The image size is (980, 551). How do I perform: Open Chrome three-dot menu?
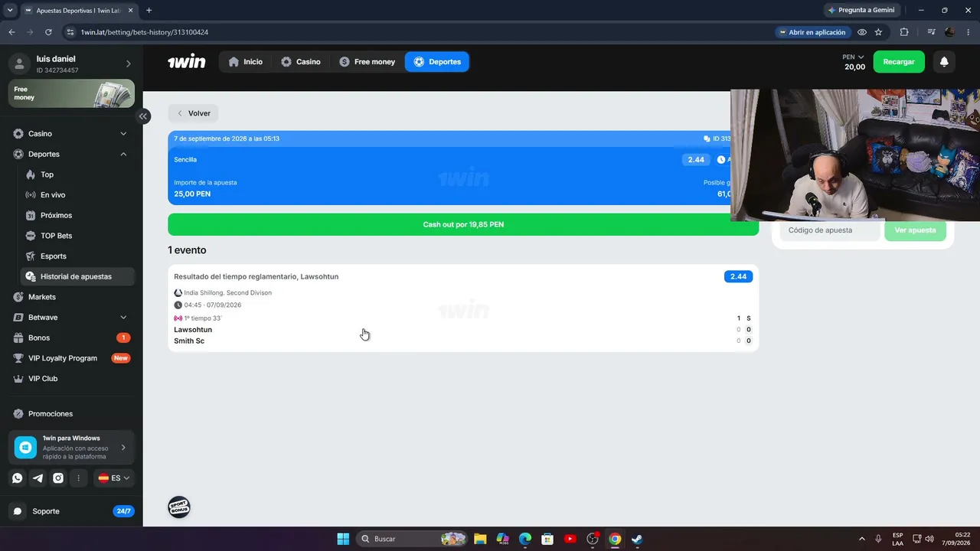[x=969, y=32]
